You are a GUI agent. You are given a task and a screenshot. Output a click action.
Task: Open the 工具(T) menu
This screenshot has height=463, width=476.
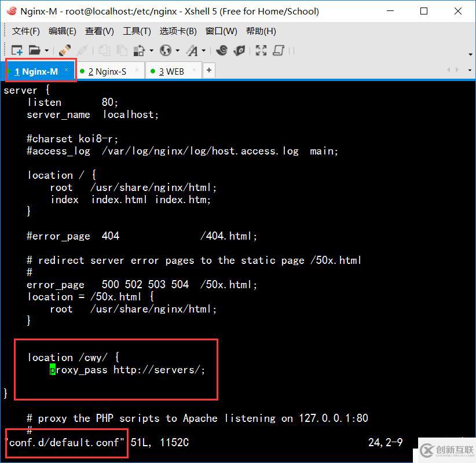click(137, 31)
